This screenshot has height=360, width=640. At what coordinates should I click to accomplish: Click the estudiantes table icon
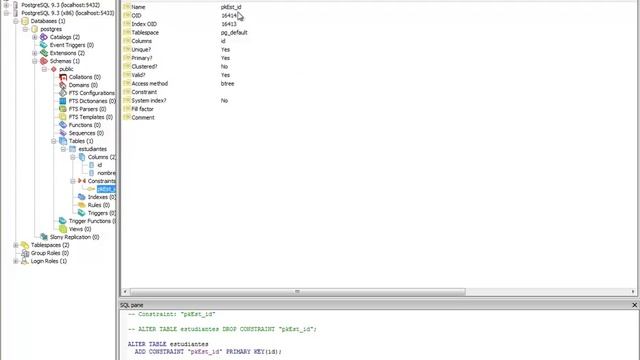pos(73,149)
